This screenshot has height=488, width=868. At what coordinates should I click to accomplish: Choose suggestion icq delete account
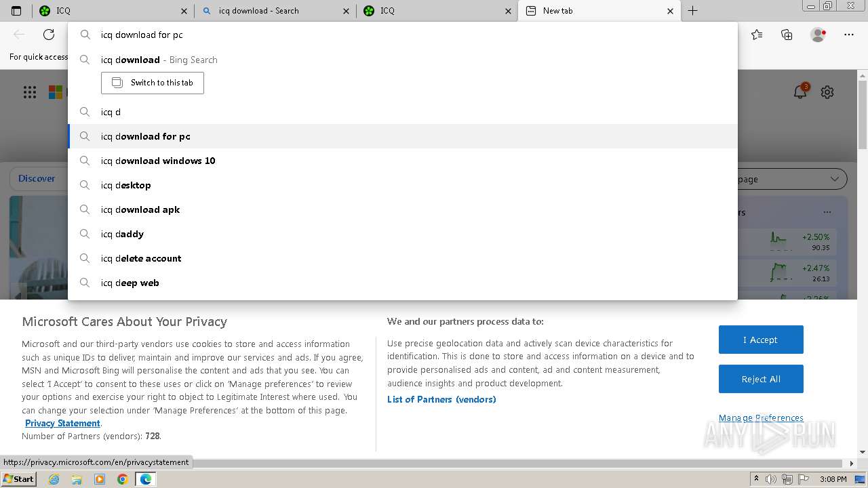pos(403,258)
